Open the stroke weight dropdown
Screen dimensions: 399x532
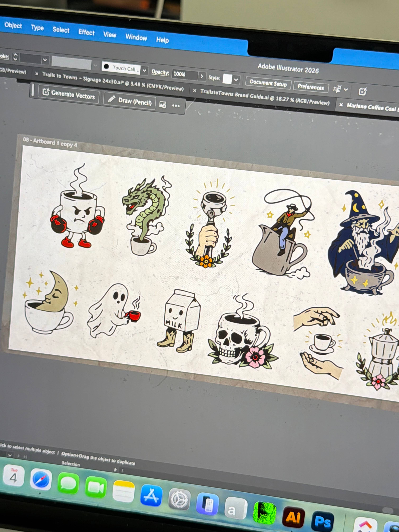point(45,60)
